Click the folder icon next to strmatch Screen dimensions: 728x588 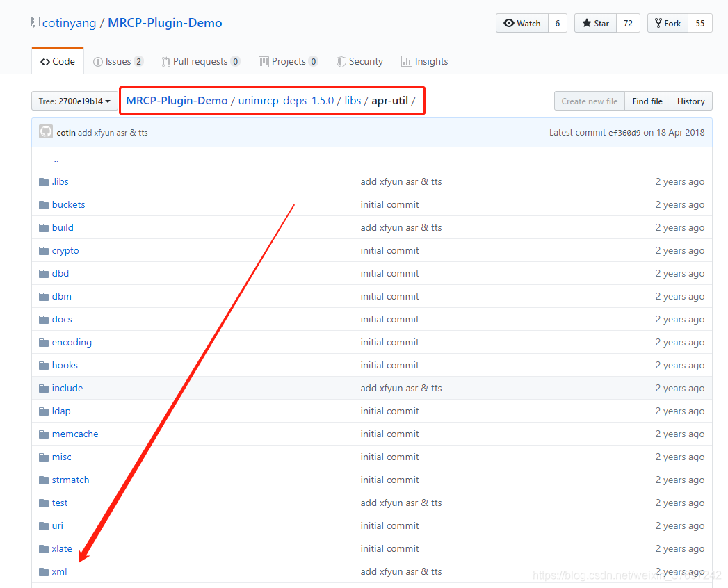point(44,480)
